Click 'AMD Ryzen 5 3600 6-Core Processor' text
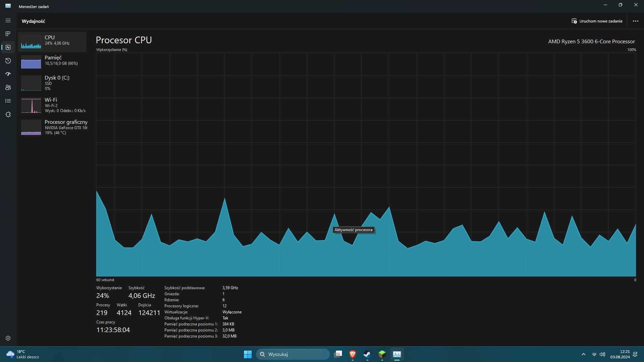 click(591, 42)
